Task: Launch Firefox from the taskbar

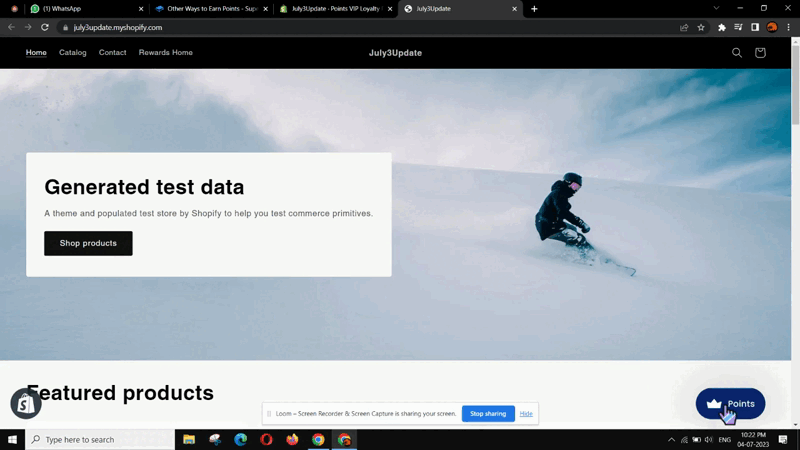Action: pyautogui.click(x=292, y=440)
